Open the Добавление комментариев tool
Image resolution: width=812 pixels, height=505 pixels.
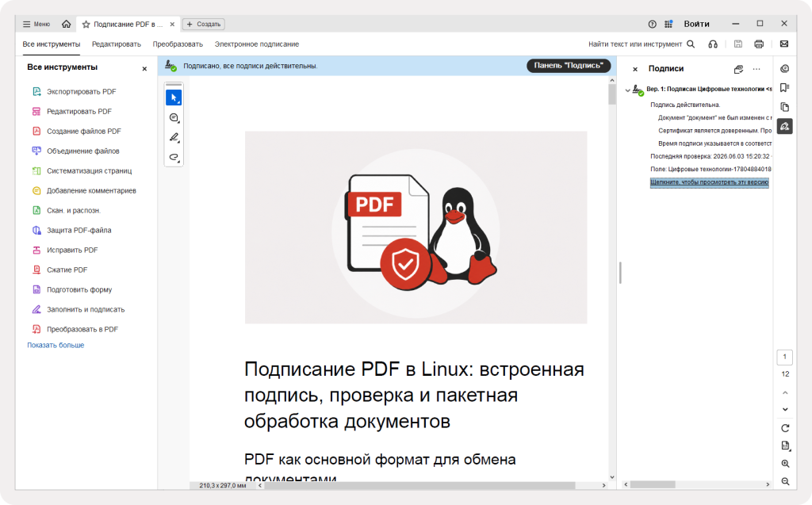(x=84, y=190)
